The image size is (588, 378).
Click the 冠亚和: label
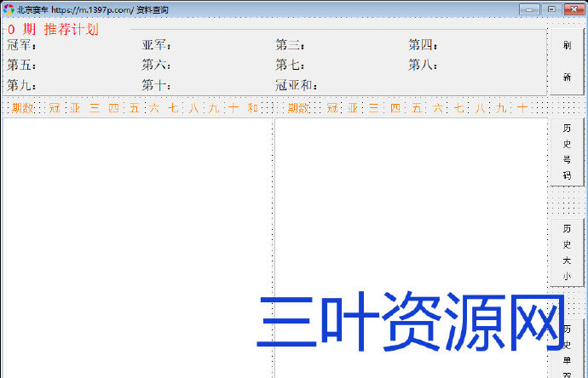click(x=297, y=85)
